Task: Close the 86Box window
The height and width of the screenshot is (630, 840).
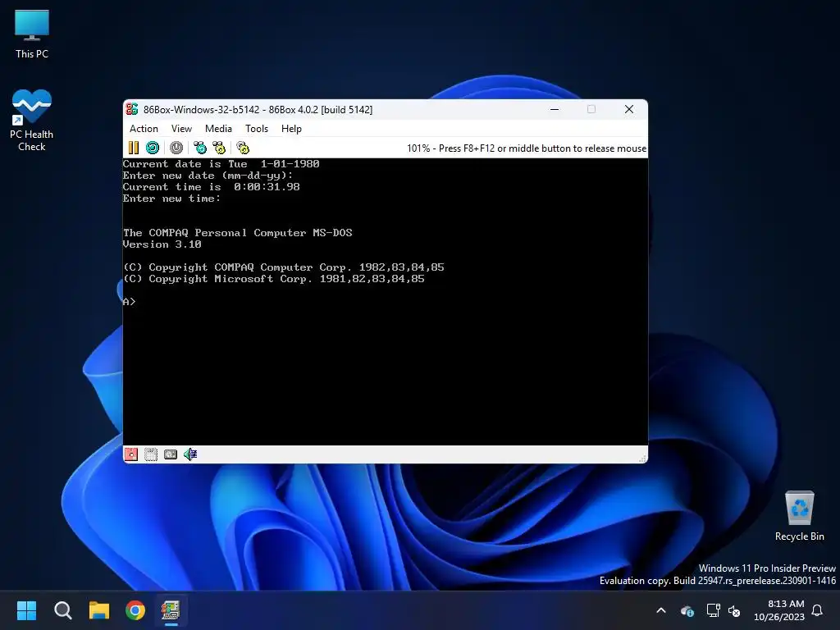Action: [x=629, y=109]
